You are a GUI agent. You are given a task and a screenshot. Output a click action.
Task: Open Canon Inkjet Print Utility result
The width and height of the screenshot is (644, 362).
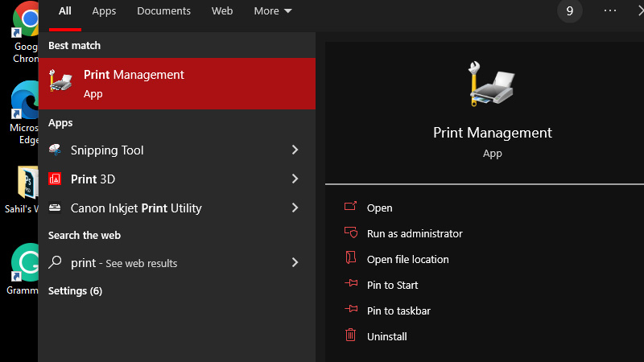[177, 208]
